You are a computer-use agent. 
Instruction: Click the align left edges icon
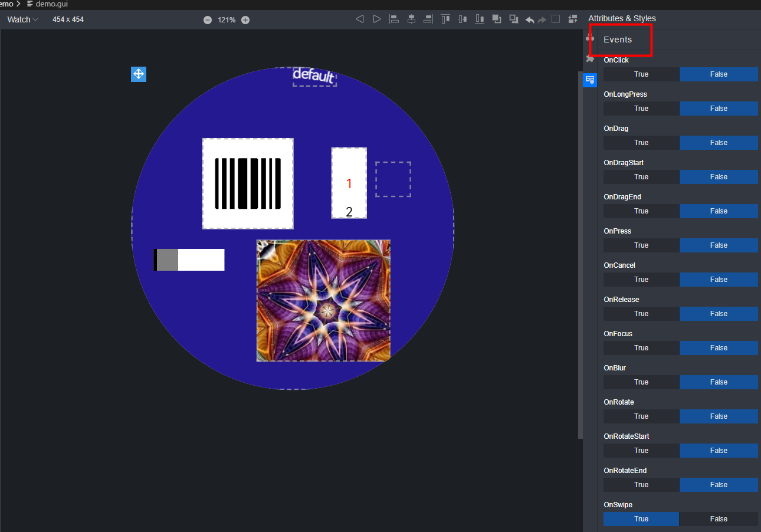coord(394,19)
